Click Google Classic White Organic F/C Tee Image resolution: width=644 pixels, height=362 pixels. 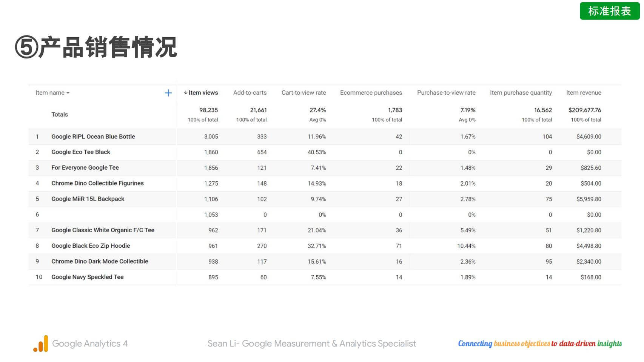click(103, 230)
